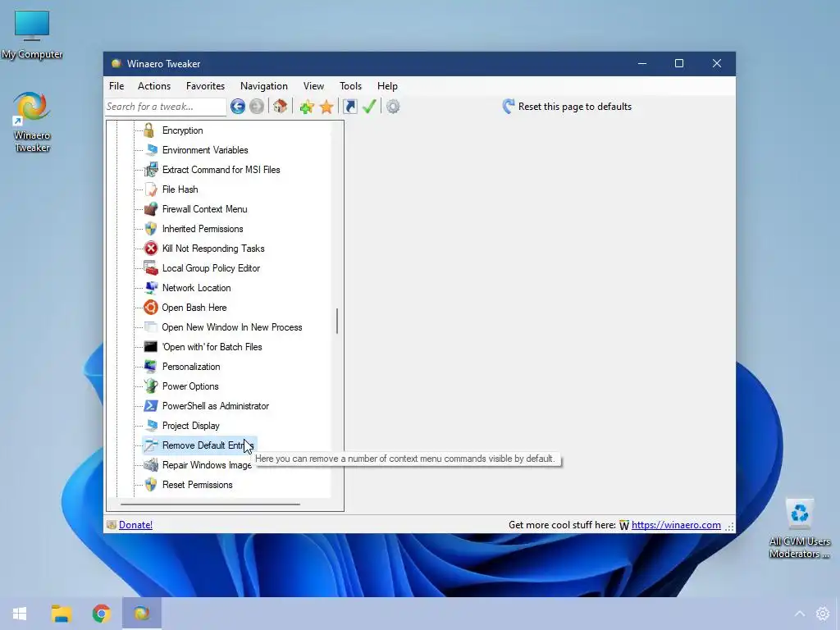Click the File Hash icon
The height and width of the screenshot is (630, 840).
pos(151,189)
